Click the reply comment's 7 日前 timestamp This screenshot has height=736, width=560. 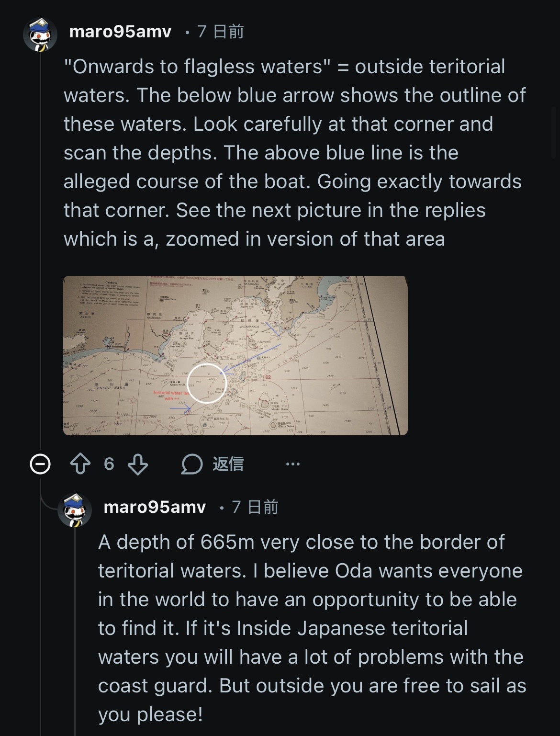(255, 507)
